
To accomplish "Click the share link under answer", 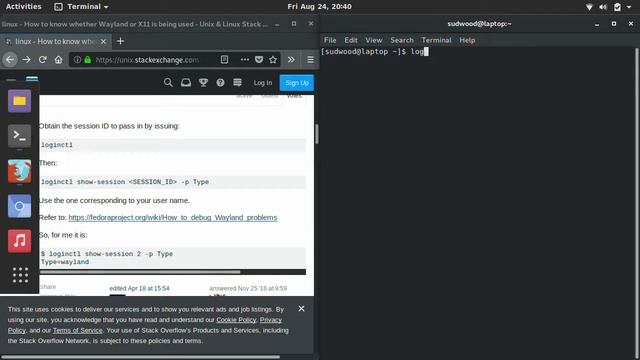I will 48,287.
